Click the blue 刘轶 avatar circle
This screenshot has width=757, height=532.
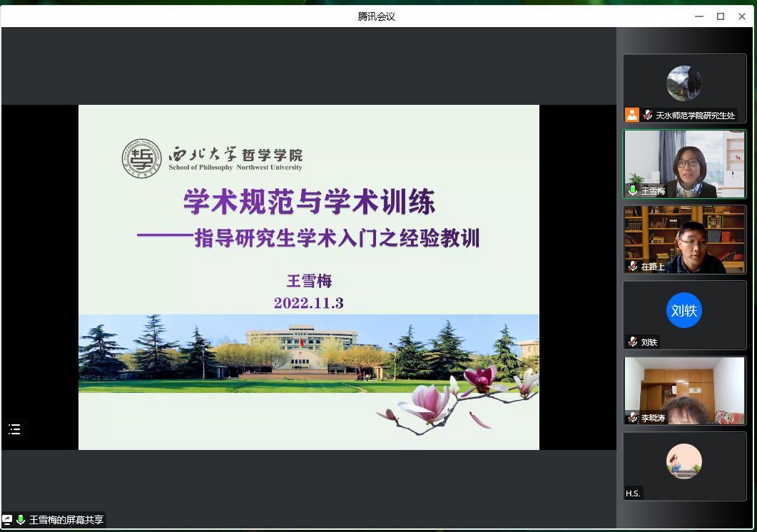pyautogui.click(x=684, y=310)
